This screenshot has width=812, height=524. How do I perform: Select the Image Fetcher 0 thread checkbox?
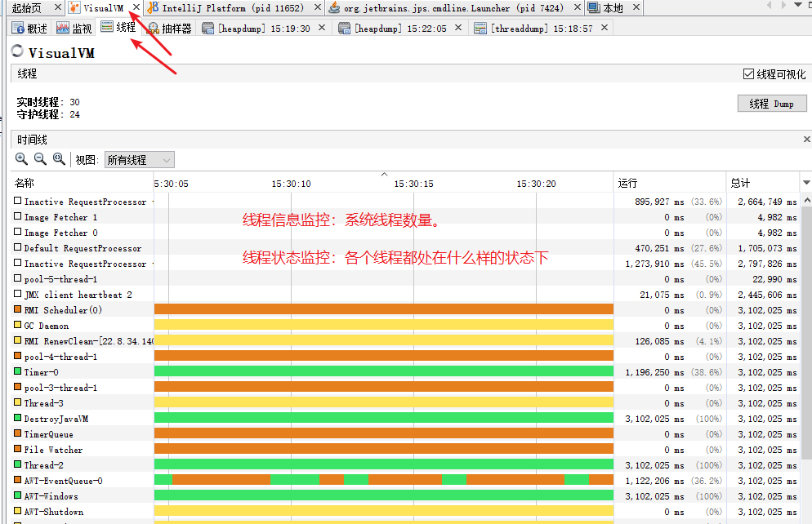click(x=18, y=232)
